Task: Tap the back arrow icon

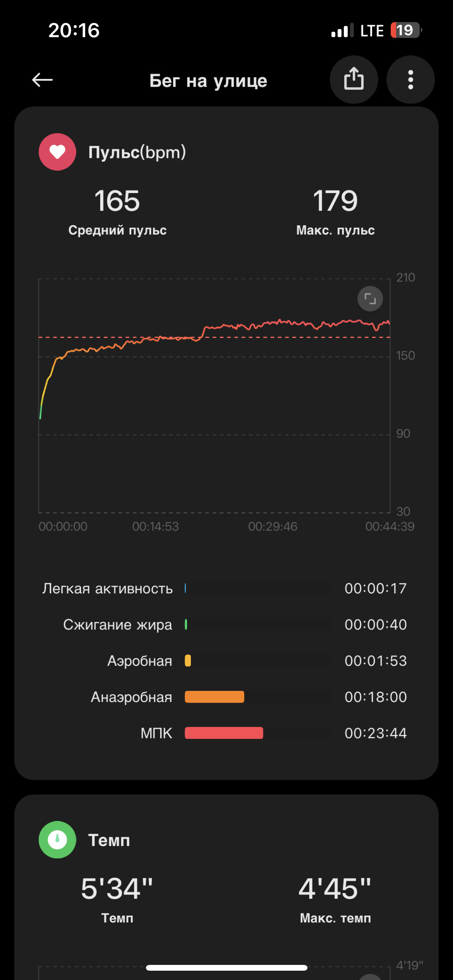Action: click(42, 80)
